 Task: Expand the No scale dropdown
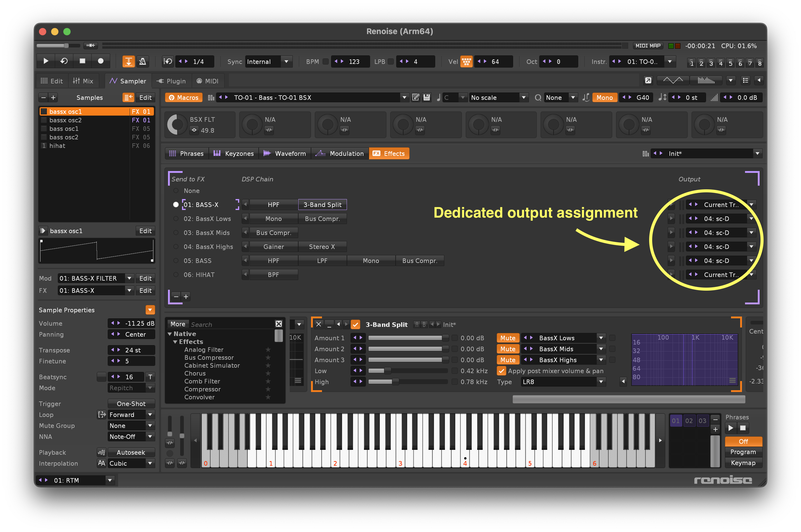498,97
